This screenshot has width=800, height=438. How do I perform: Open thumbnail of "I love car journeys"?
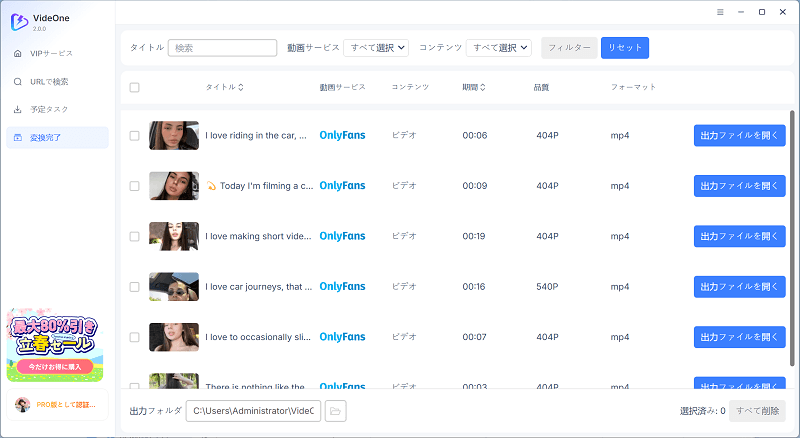pyautogui.click(x=174, y=287)
